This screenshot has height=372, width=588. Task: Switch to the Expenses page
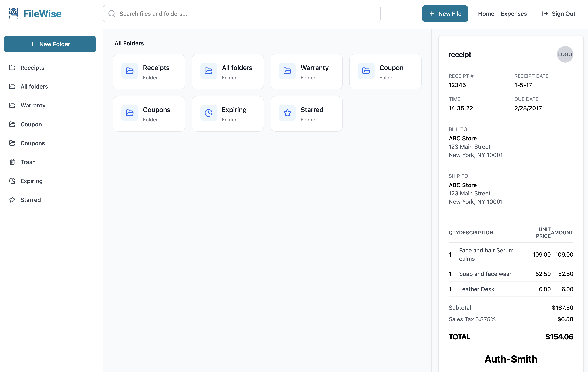tap(514, 14)
